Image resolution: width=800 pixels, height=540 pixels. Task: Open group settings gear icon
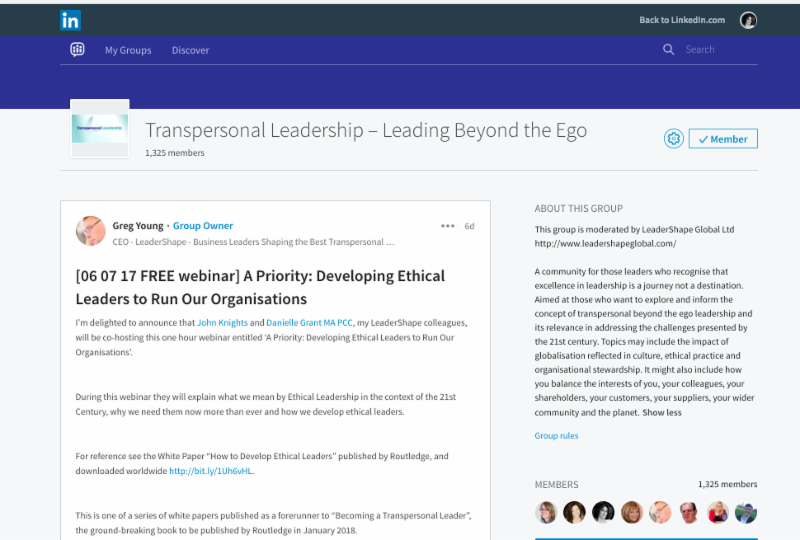point(673,138)
